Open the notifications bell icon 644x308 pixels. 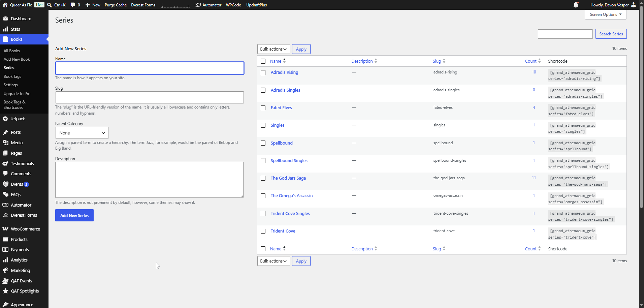tap(576, 5)
